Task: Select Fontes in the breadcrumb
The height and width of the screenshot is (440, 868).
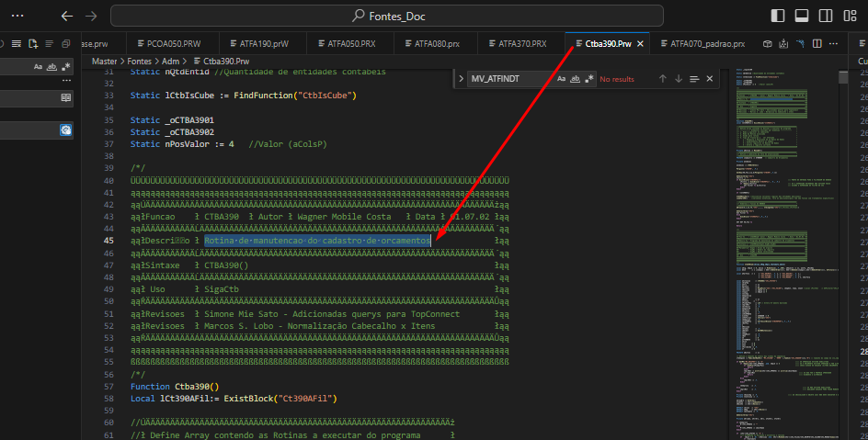Action: tap(139, 62)
